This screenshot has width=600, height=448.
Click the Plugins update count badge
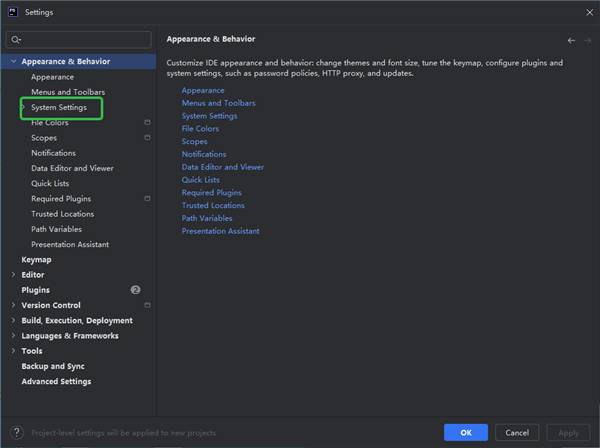point(135,290)
